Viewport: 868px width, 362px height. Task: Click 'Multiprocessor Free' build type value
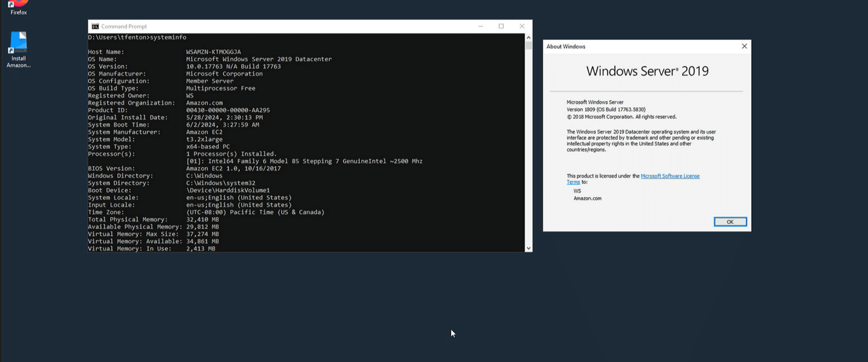point(221,88)
